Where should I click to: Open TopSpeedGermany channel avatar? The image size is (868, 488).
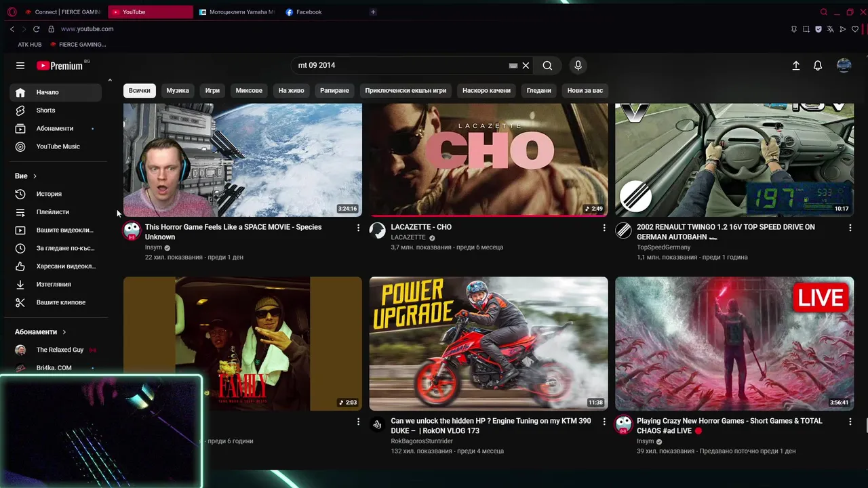[623, 230]
